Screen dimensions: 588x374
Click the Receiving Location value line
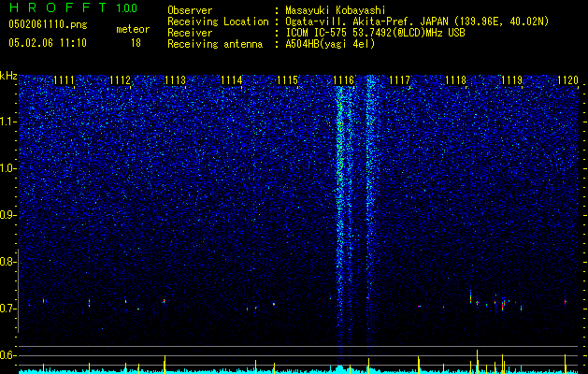pyautogui.click(x=417, y=22)
